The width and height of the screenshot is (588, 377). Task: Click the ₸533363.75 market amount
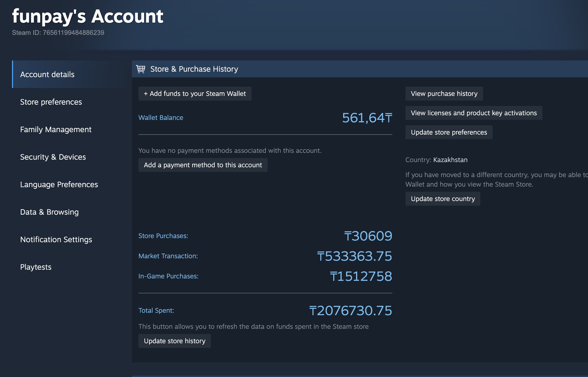[354, 256]
